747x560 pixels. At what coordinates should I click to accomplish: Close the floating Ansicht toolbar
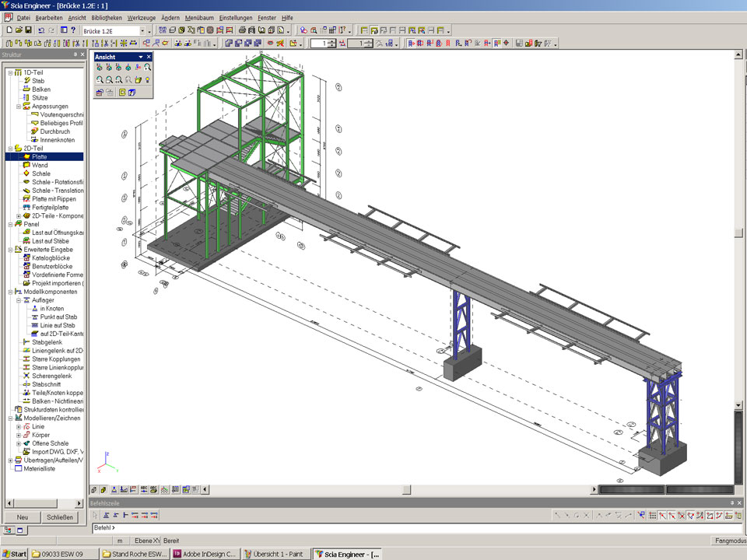[x=149, y=57]
